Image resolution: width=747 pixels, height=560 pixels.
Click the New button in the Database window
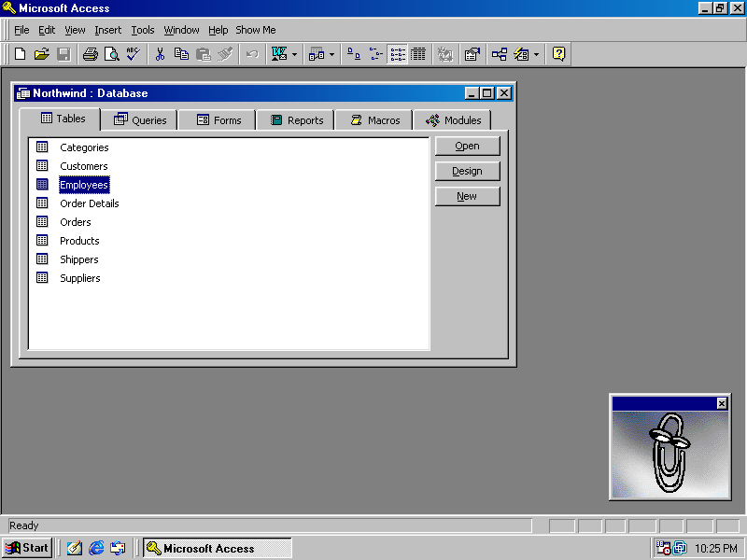pos(468,196)
